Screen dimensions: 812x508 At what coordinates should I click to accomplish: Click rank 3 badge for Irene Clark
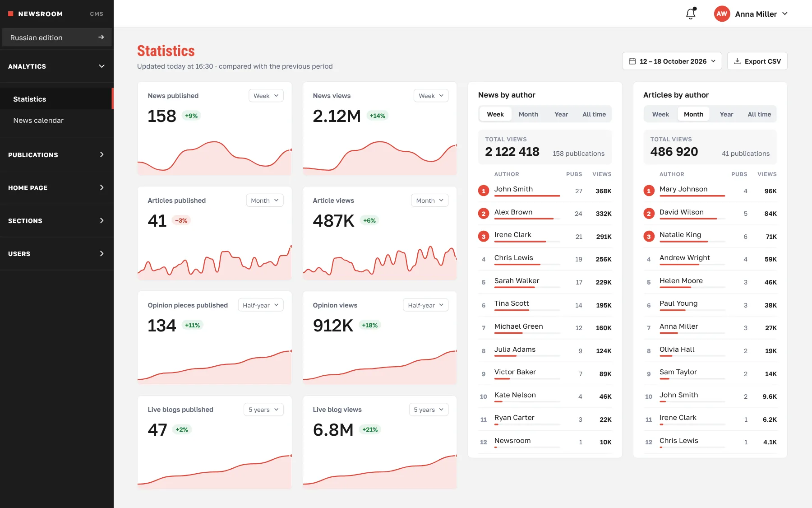[484, 236]
